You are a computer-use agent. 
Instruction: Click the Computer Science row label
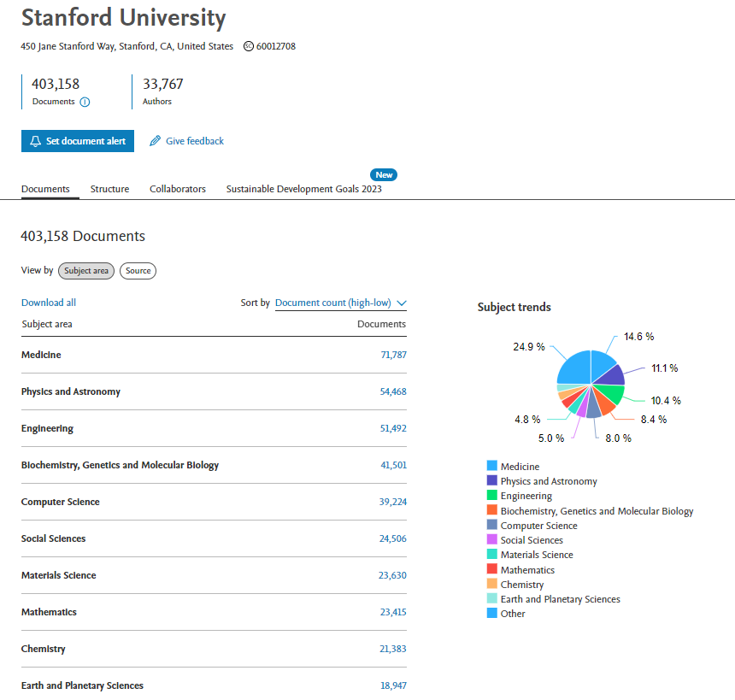click(x=61, y=503)
